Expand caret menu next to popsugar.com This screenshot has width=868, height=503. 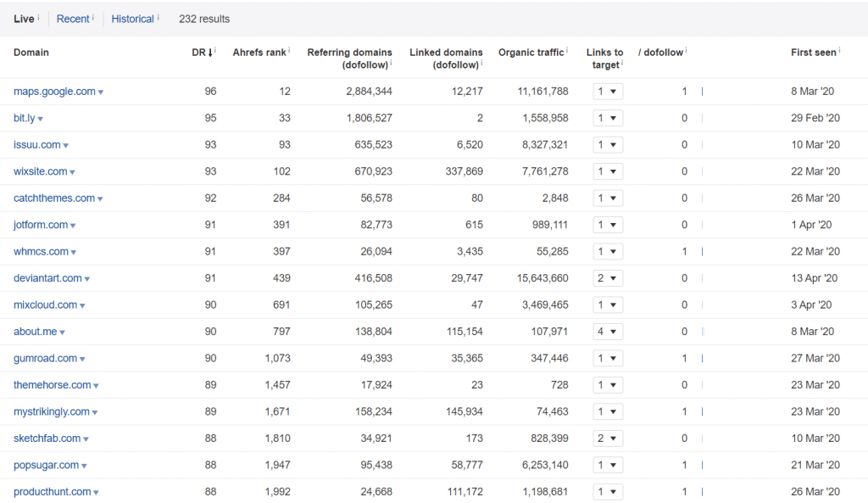click(84, 466)
